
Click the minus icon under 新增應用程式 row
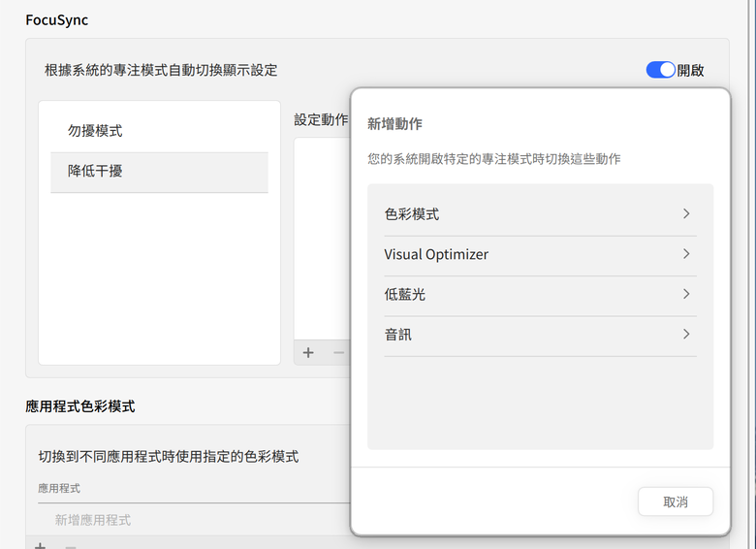coord(70,546)
